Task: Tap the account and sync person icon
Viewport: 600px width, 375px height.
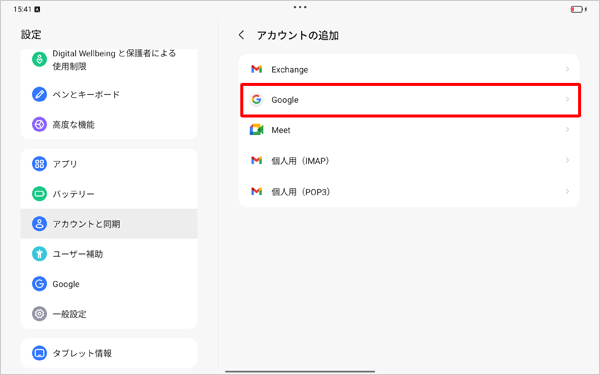Action: [x=39, y=224]
